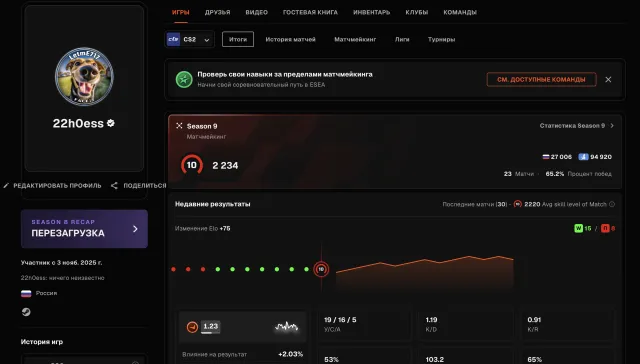Click the last green match result dot
Image resolution: width=640 pixels, height=364 pixels.
click(307, 269)
